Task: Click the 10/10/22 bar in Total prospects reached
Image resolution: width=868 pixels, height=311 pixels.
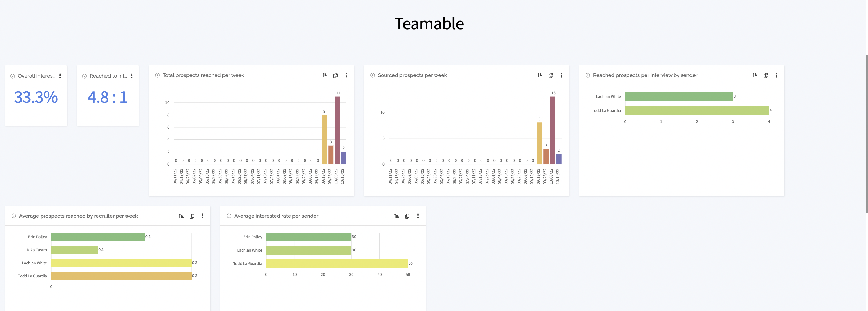Action: pyautogui.click(x=343, y=158)
